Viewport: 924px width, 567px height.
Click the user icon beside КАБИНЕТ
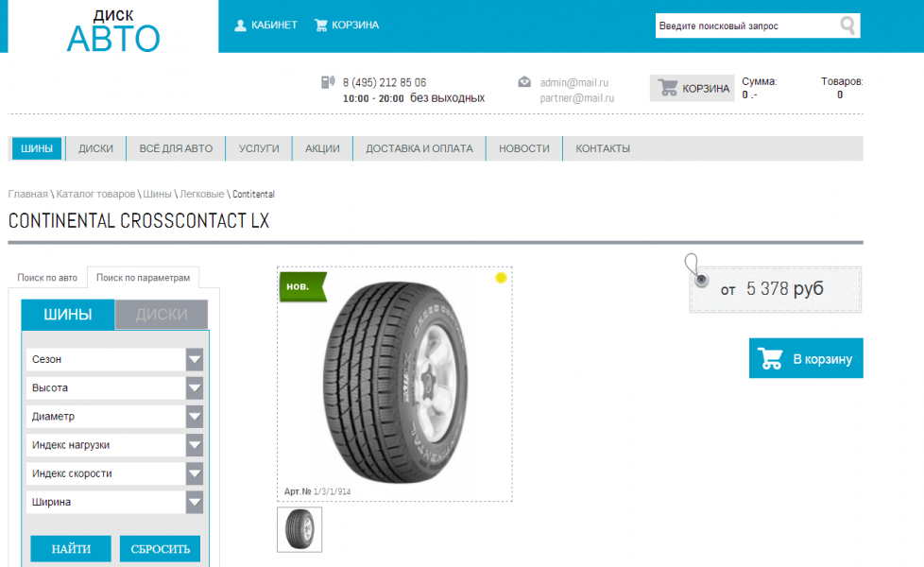[x=240, y=26]
